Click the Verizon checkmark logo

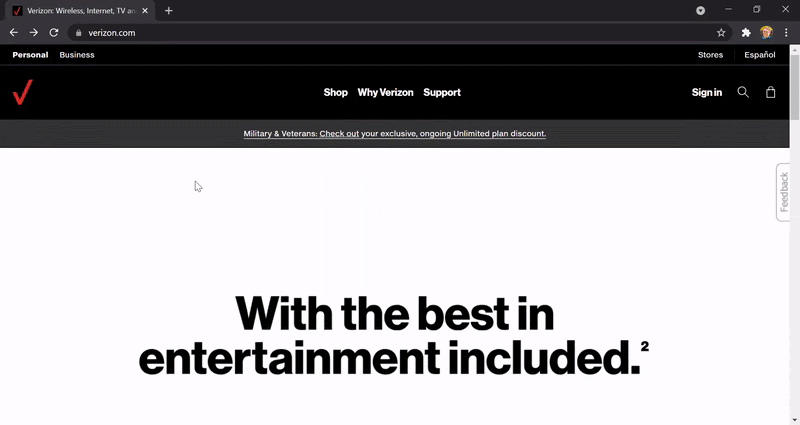[22, 92]
